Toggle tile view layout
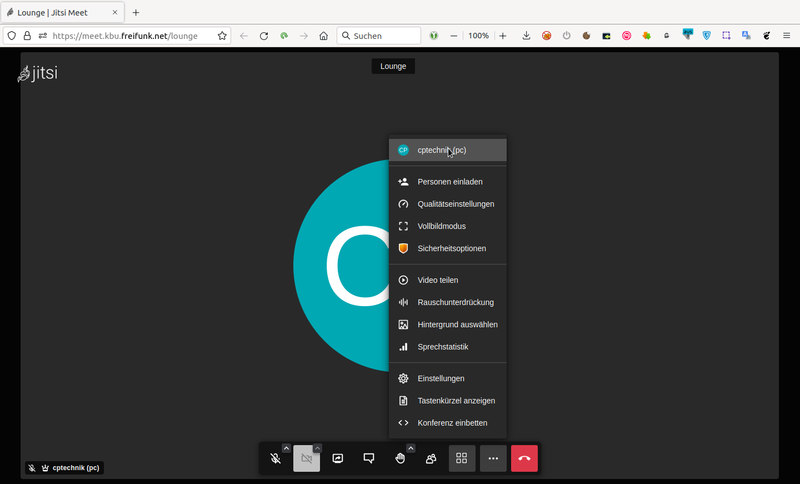800x484 pixels. 462,459
